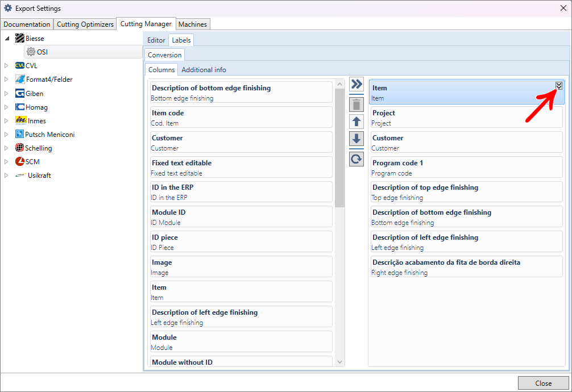This screenshot has height=392, width=572.
Task: Expand the Homag tree node
Action: [6, 107]
